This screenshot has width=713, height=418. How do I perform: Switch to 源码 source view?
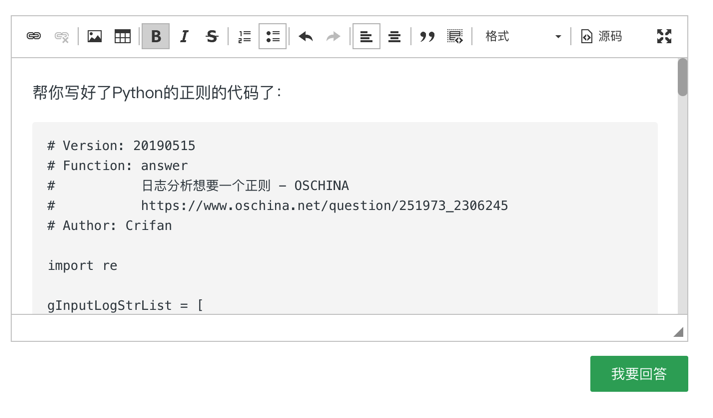click(x=602, y=37)
